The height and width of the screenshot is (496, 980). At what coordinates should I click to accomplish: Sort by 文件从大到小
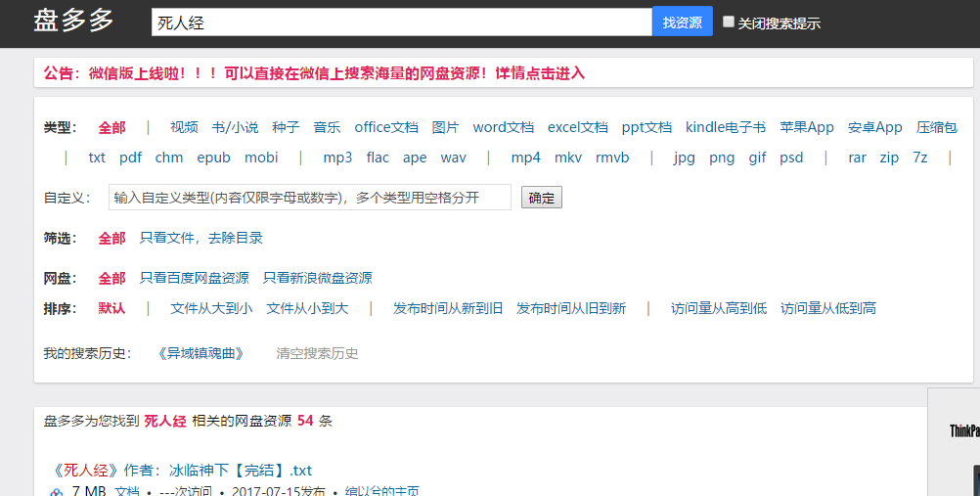[x=211, y=308]
